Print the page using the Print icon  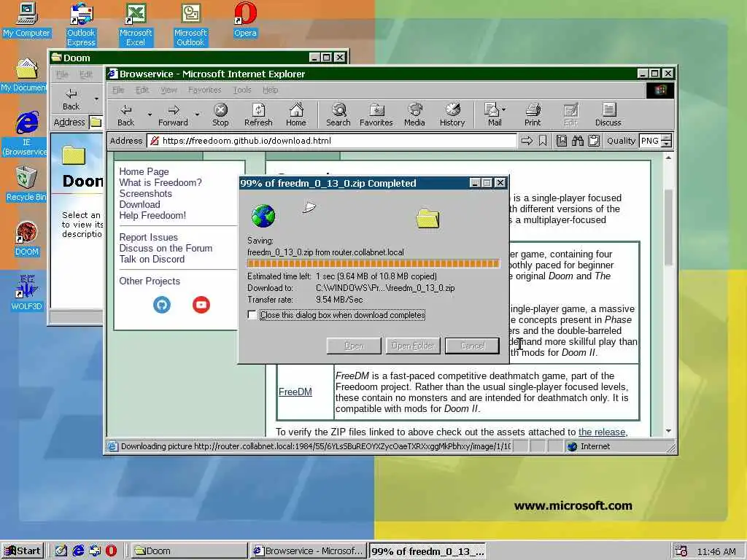(x=533, y=114)
